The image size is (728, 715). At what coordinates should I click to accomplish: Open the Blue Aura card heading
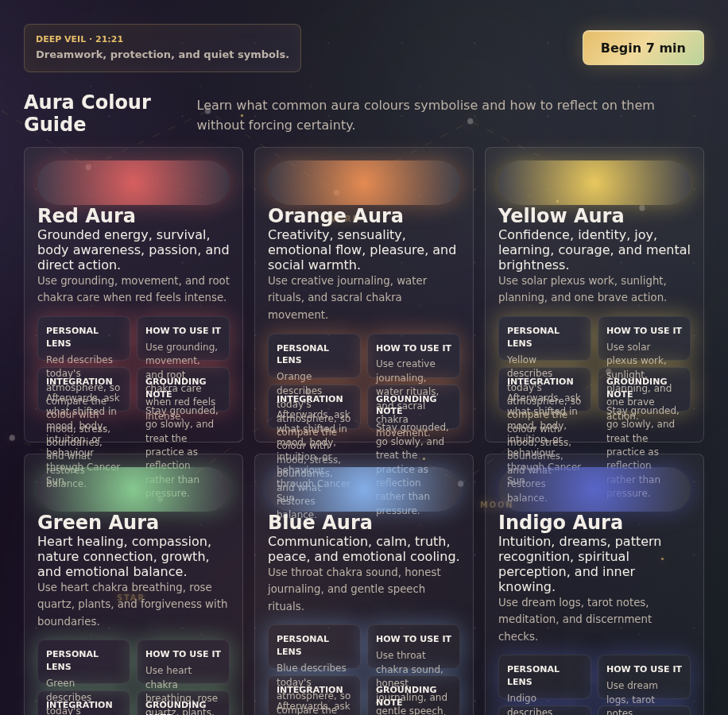[320, 523]
